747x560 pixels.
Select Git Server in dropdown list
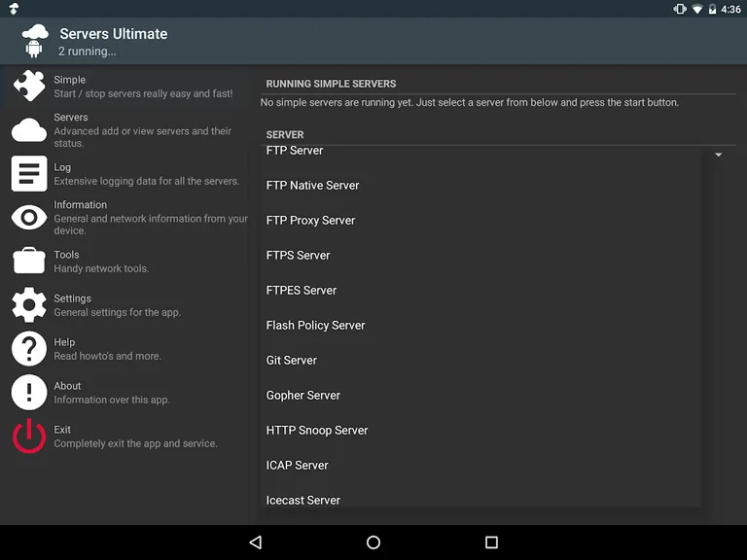pyautogui.click(x=292, y=361)
